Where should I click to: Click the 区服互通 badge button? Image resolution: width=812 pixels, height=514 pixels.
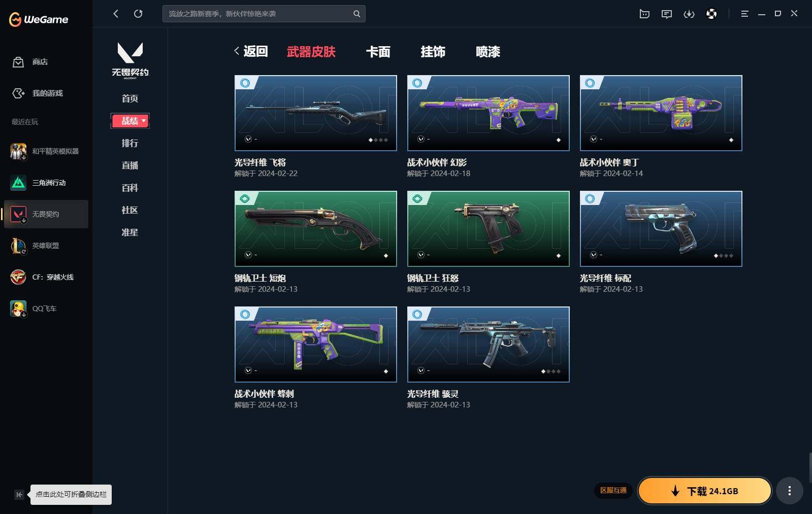coord(613,490)
